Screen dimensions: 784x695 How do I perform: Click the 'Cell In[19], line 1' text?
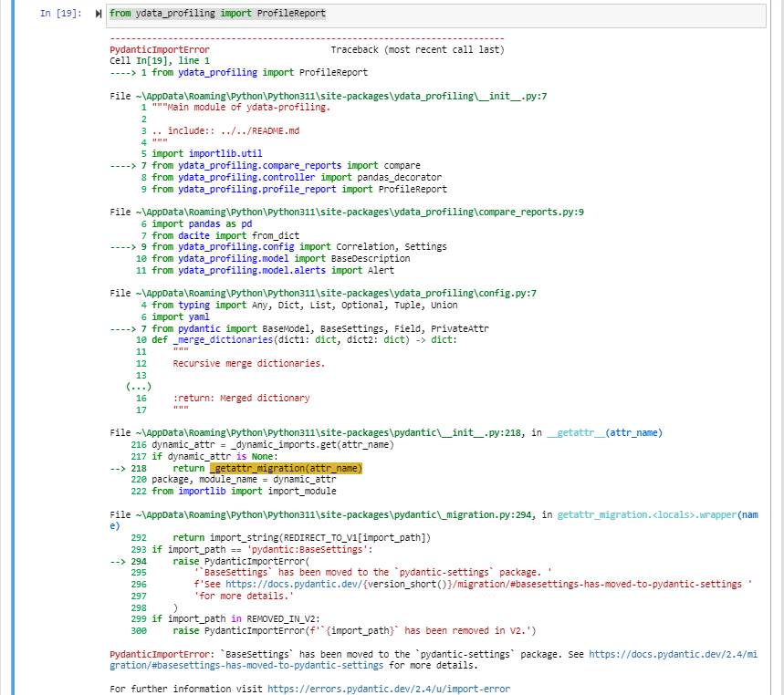(160, 60)
